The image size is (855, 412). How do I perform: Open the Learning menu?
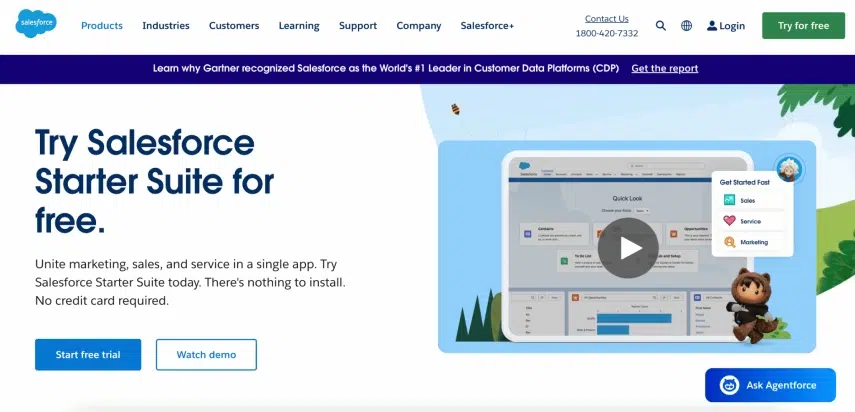299,26
